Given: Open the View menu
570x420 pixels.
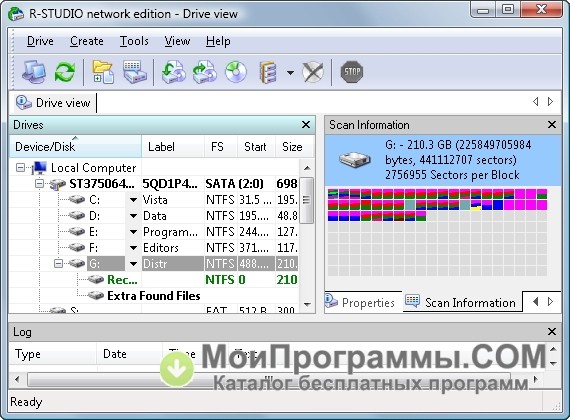Looking at the screenshot, I should (177, 41).
